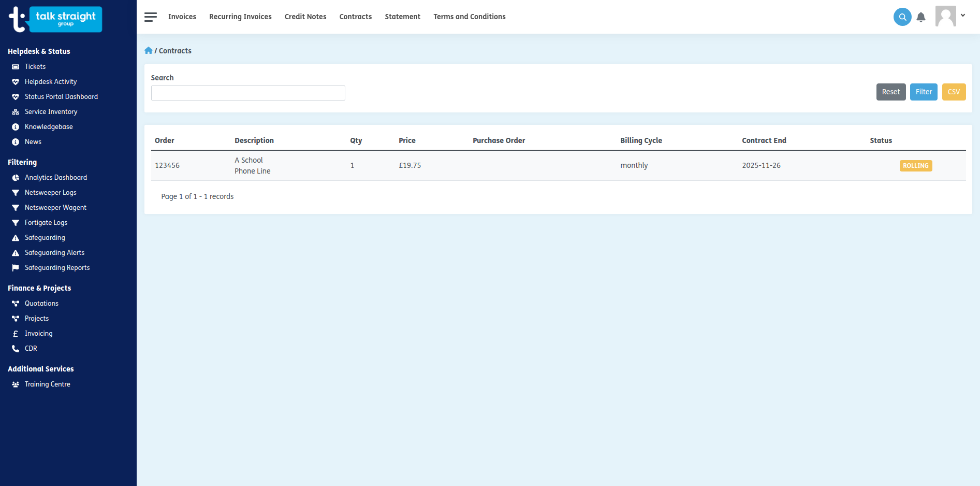The image size is (980, 486).
Task: Expand the user account dropdown chevron
Action: 963,16
